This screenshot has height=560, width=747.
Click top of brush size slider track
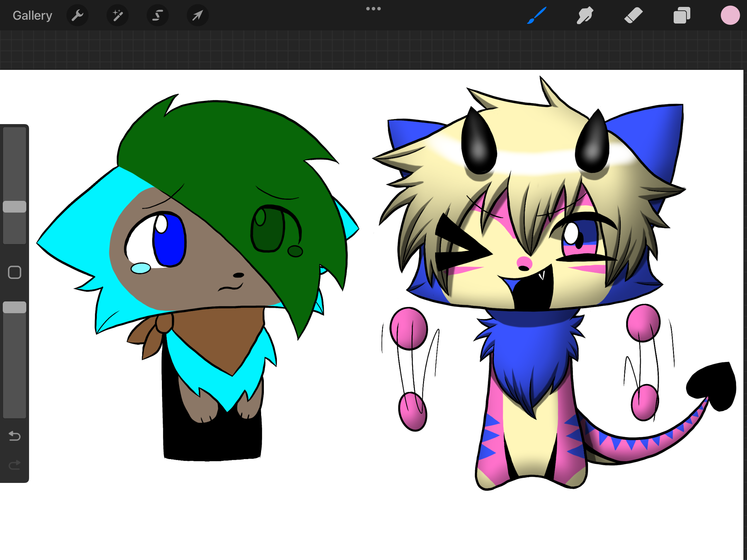click(15, 133)
